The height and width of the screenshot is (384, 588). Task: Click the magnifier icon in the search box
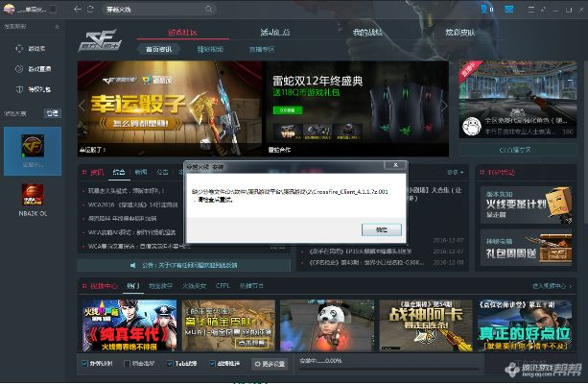[208, 9]
